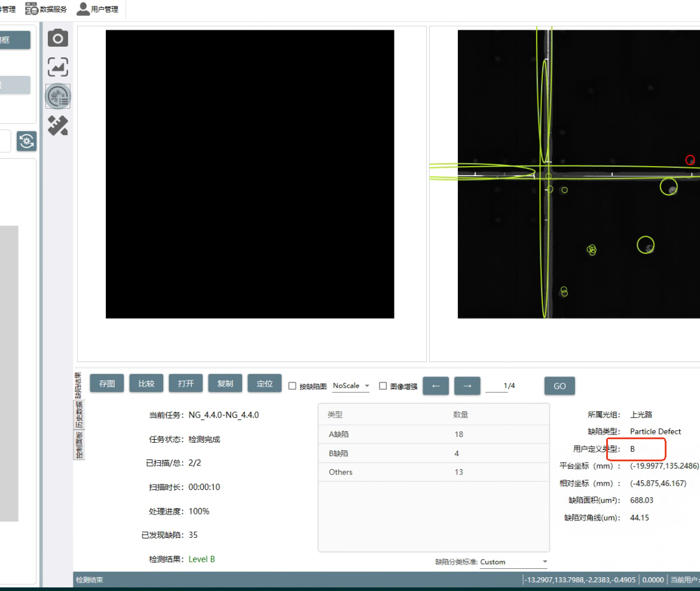Click platform coordinate (-19.9977,135.2486)
700x591 pixels.
pyautogui.click(x=664, y=466)
